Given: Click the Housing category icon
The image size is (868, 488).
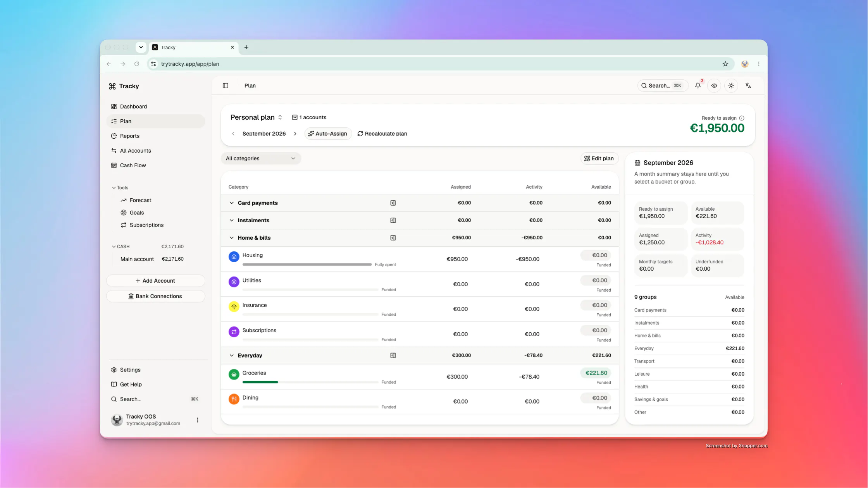Looking at the screenshot, I should click(x=234, y=257).
